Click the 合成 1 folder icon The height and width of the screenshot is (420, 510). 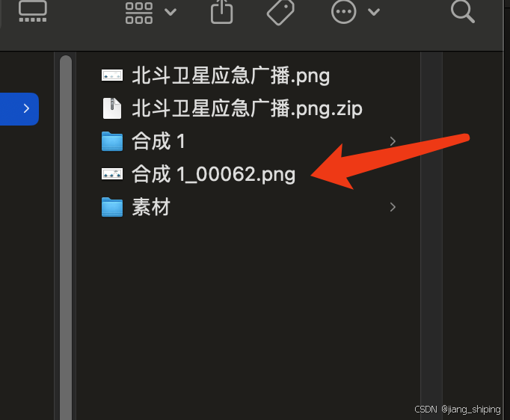pyautogui.click(x=112, y=141)
